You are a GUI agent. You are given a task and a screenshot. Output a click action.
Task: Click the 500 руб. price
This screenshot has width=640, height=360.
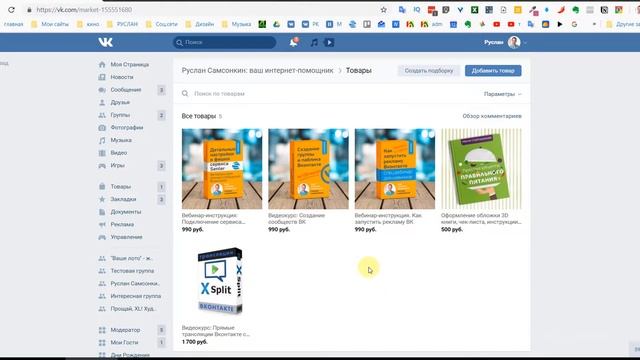(452, 229)
